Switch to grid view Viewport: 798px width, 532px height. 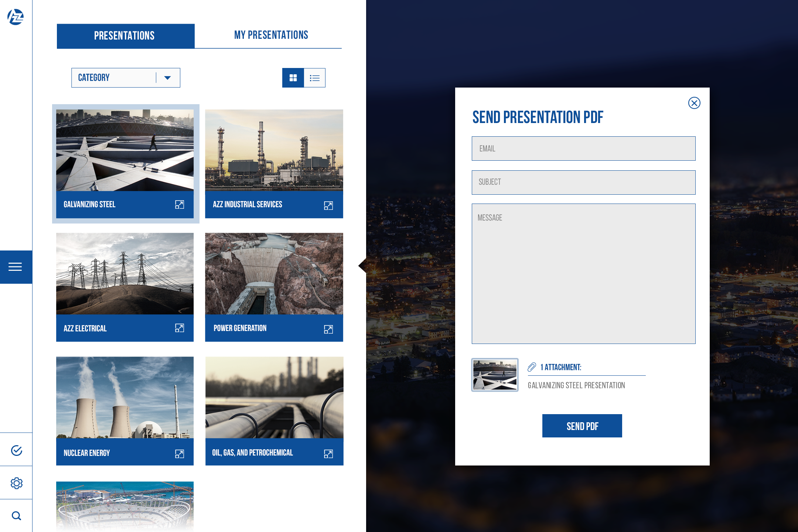pyautogui.click(x=293, y=78)
